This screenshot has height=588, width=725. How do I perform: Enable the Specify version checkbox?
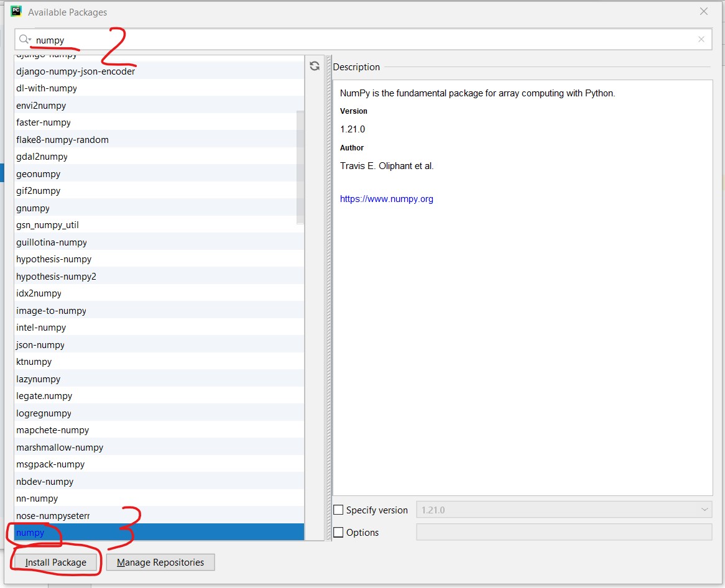pos(338,510)
